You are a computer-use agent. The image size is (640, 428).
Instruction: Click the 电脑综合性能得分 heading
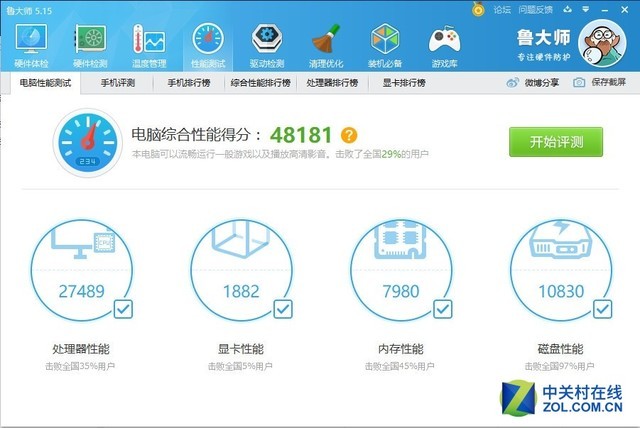coord(196,134)
